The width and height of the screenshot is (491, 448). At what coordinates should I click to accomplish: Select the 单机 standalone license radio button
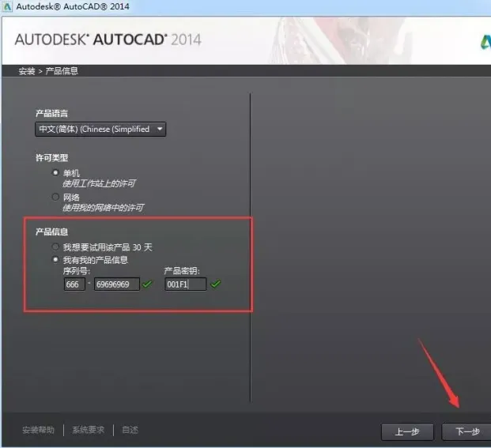[x=55, y=172]
